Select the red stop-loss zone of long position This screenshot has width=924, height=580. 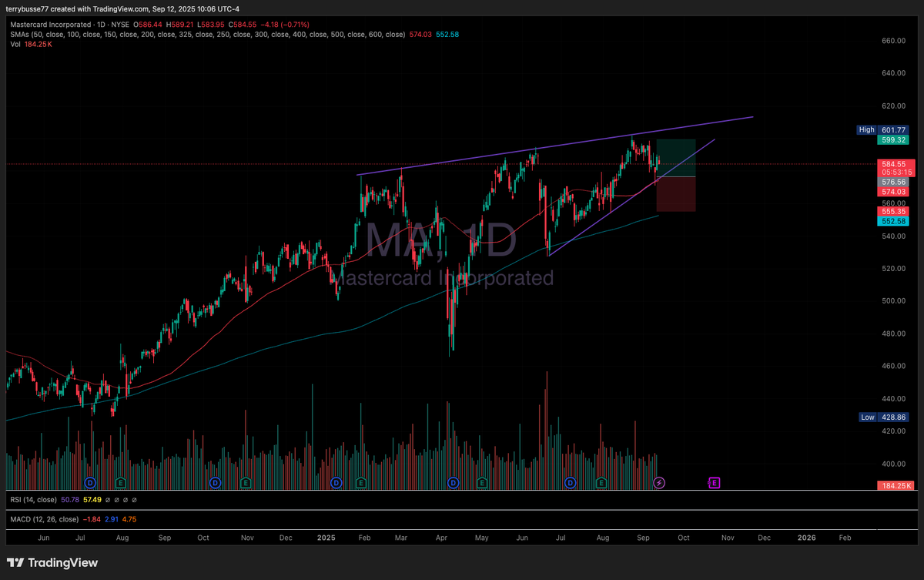676,194
